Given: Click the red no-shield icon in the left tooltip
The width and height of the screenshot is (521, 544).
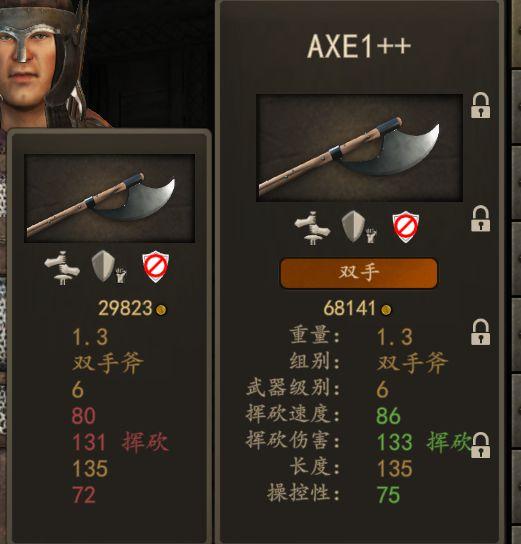Looking at the screenshot, I should coord(155,266).
